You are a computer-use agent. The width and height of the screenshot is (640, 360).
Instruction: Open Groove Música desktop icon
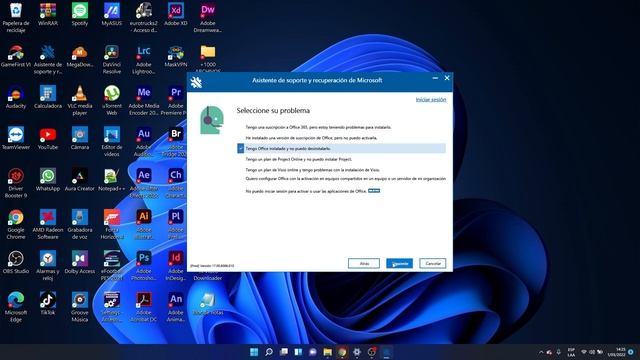click(x=80, y=307)
